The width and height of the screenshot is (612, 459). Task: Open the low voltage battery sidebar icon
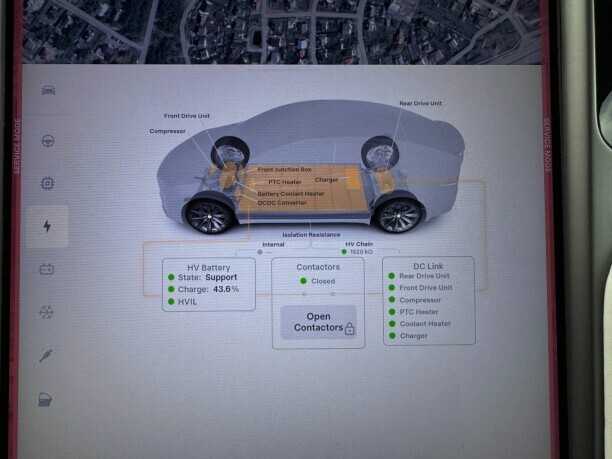click(x=47, y=269)
